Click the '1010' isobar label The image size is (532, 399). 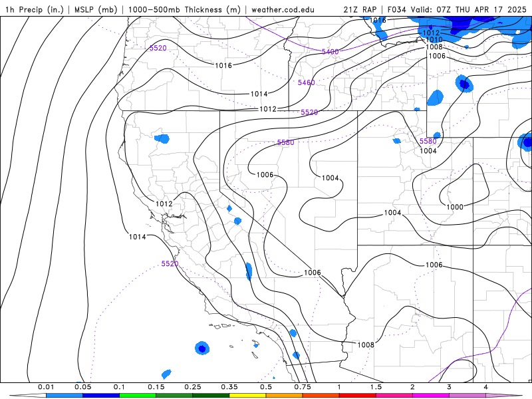click(434, 40)
